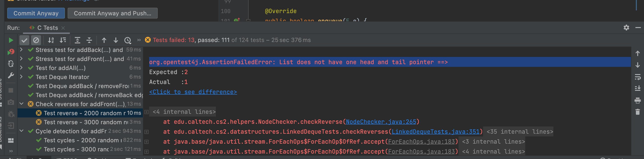Toggle Show Ignored tests filter

tap(36, 40)
